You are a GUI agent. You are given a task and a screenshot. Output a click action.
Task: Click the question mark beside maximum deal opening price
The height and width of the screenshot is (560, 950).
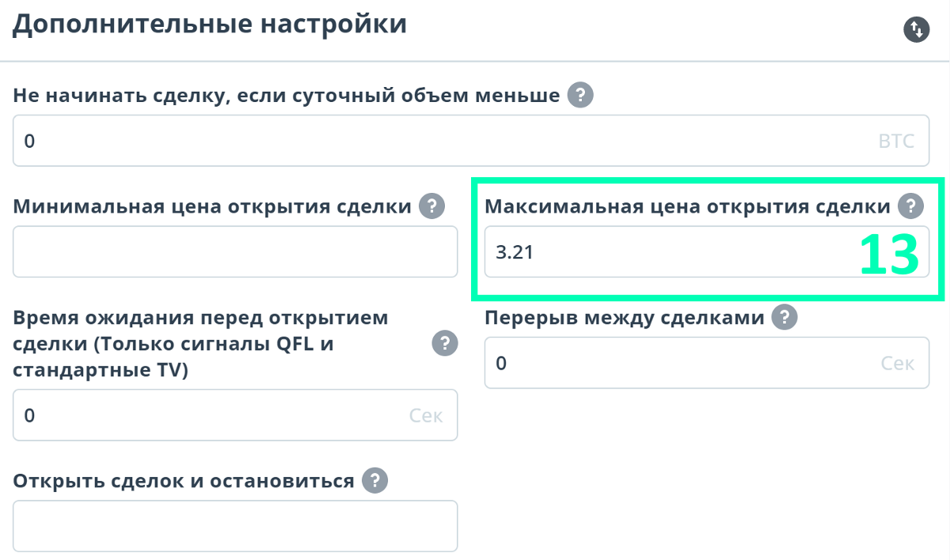[x=910, y=206]
